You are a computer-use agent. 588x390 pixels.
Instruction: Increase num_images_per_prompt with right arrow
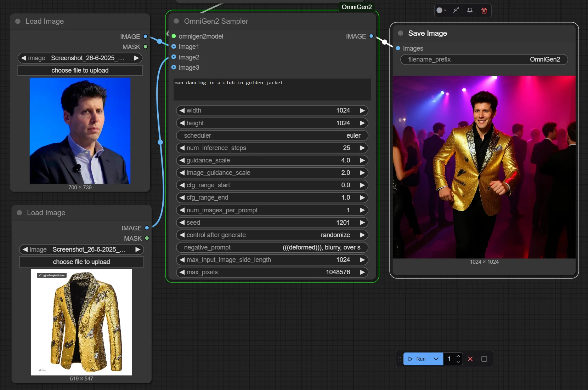(362, 210)
